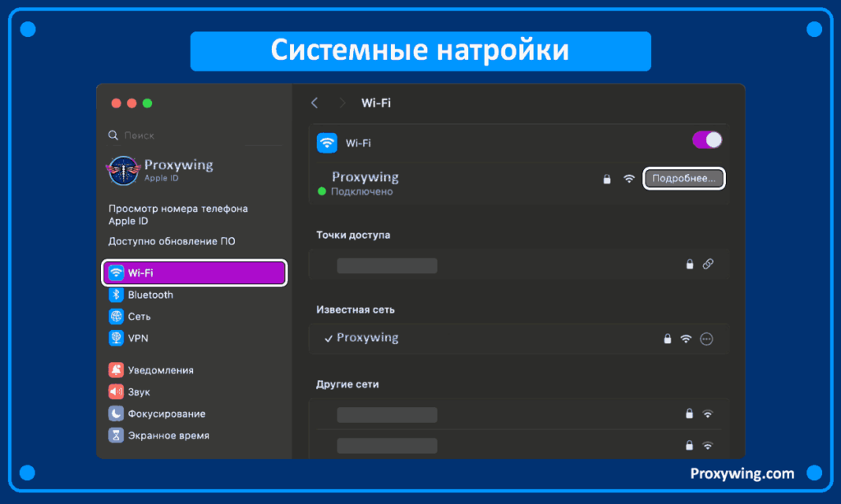The height and width of the screenshot is (504, 841).
Task: Click the connected Proxywing network name
Action: [x=365, y=177]
